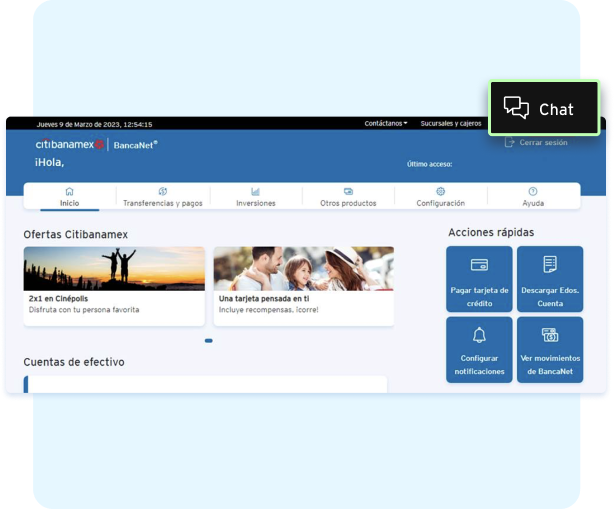Click Incluye recompensas. ¡corre! text
This screenshot has width=615, height=509.
coord(269,310)
